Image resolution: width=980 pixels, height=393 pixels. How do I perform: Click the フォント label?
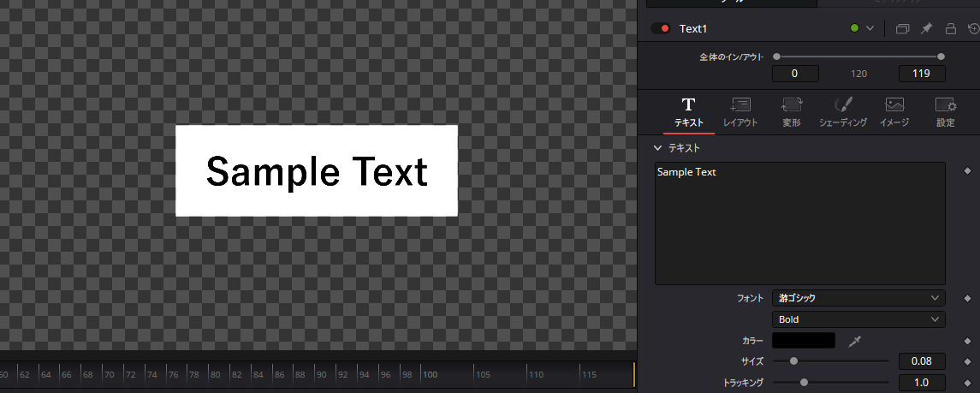tap(751, 298)
